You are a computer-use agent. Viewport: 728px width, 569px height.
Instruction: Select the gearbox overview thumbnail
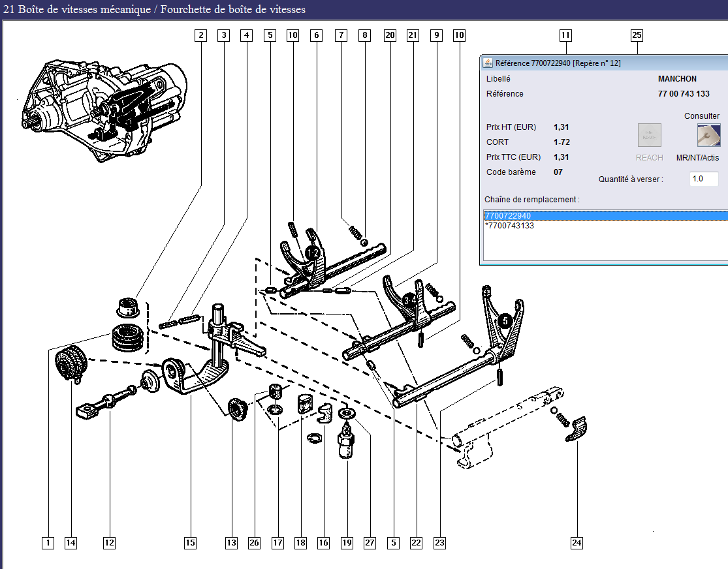[105, 111]
